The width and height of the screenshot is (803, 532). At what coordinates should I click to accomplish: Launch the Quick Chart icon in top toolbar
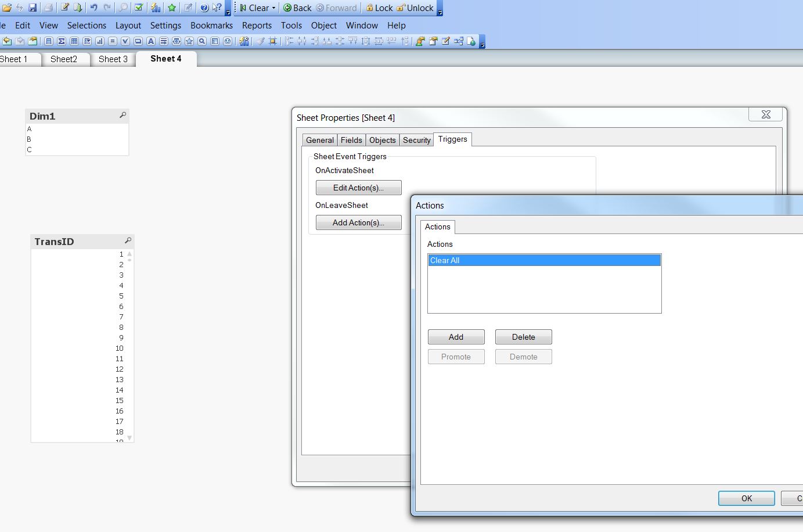tap(156, 8)
